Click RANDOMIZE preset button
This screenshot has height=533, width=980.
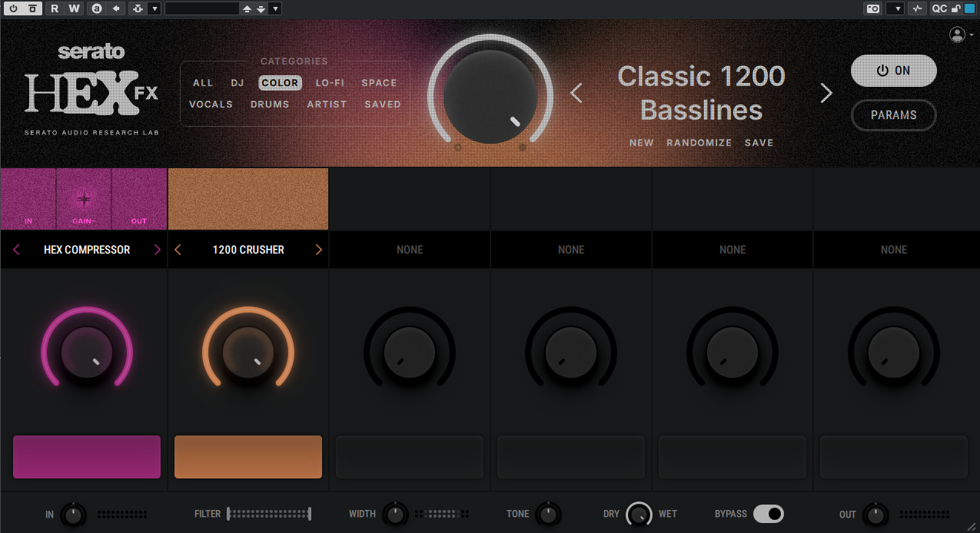point(699,143)
